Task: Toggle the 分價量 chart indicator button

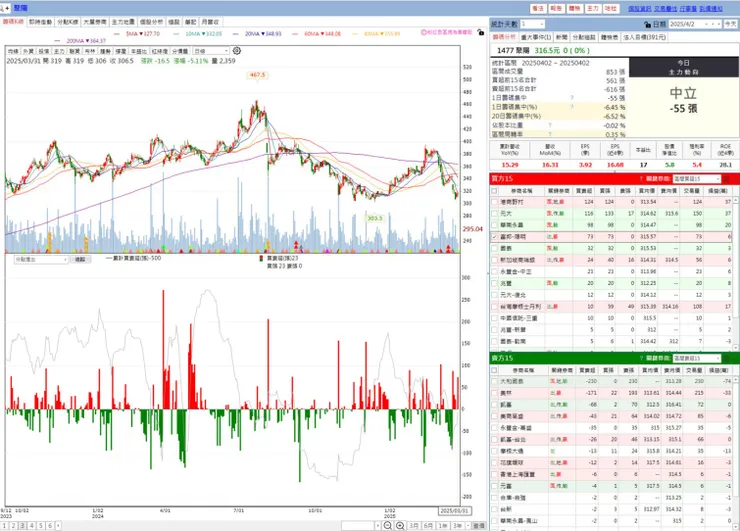Action: [180, 51]
